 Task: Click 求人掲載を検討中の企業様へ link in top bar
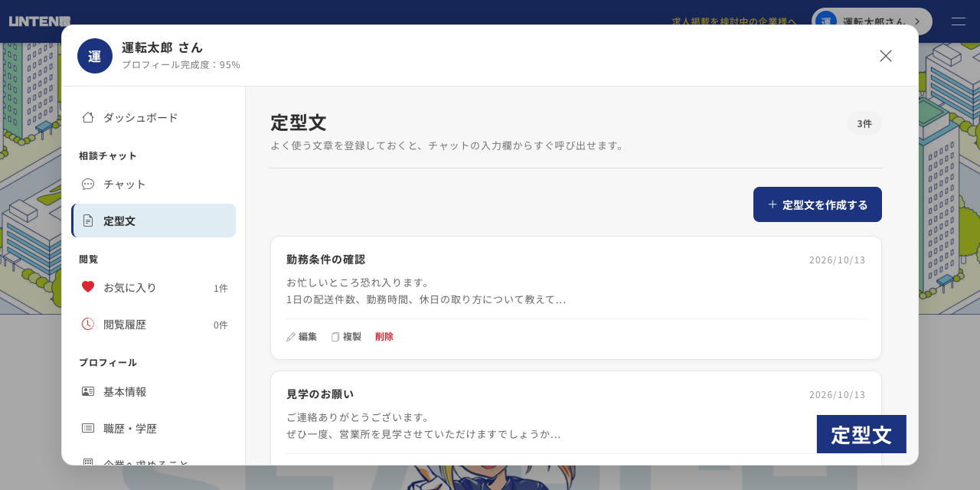point(734,21)
